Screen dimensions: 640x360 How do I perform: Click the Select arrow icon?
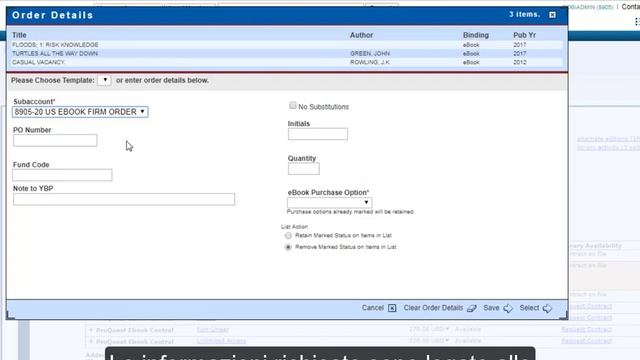click(x=547, y=308)
